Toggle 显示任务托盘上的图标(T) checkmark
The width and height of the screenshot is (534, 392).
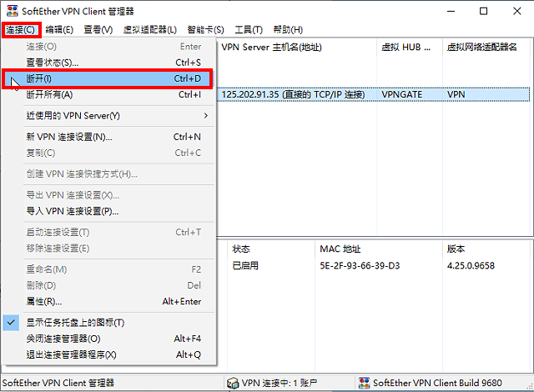point(11,323)
